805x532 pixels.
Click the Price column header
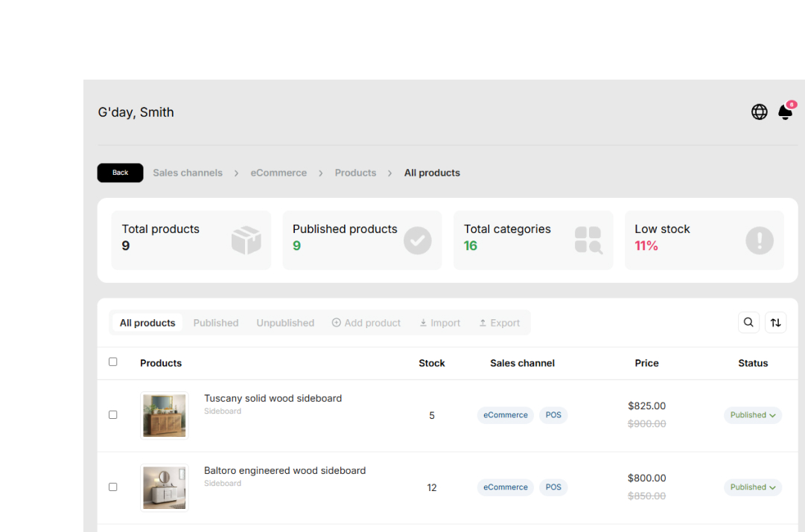point(646,363)
